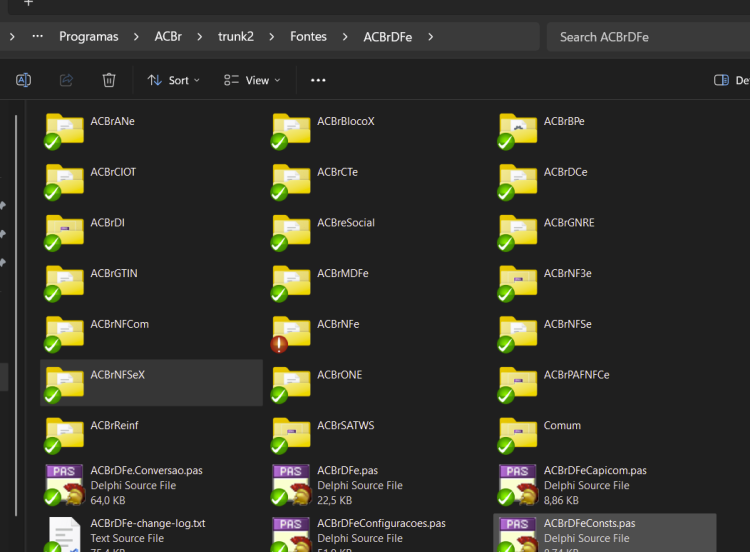Open the ACBrDI folder icon
750x552 pixels.
pos(64,232)
